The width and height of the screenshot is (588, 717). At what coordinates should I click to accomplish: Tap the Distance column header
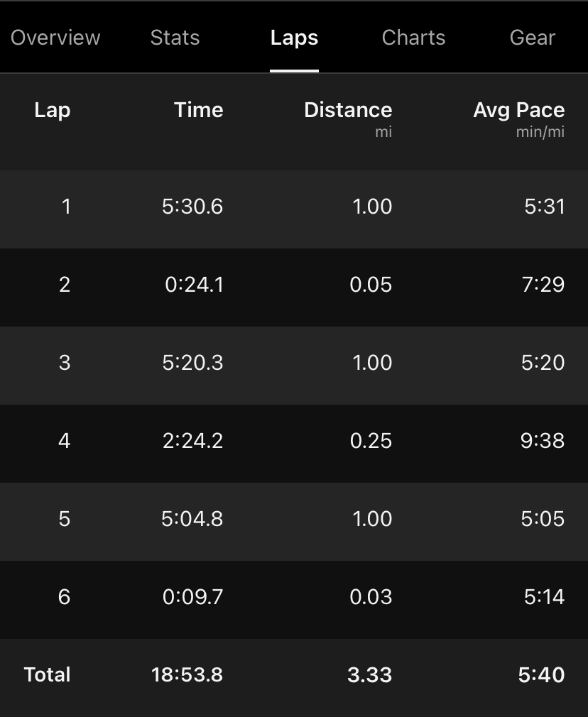point(348,110)
